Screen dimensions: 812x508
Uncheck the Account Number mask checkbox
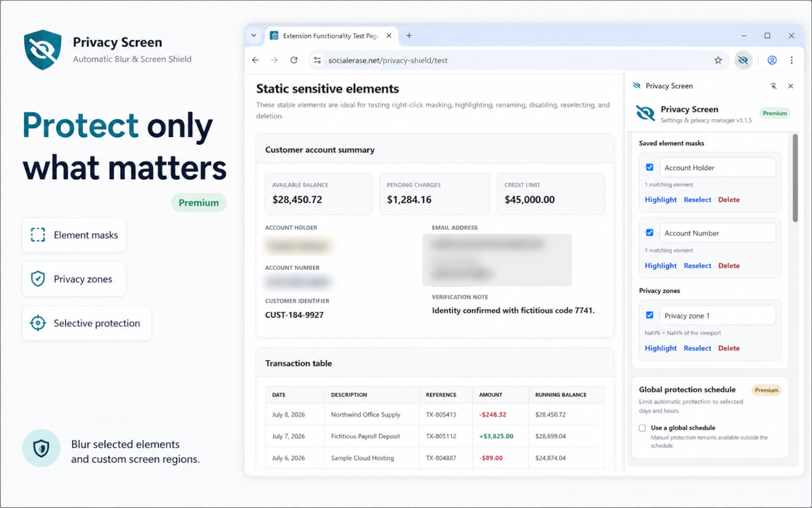click(650, 233)
